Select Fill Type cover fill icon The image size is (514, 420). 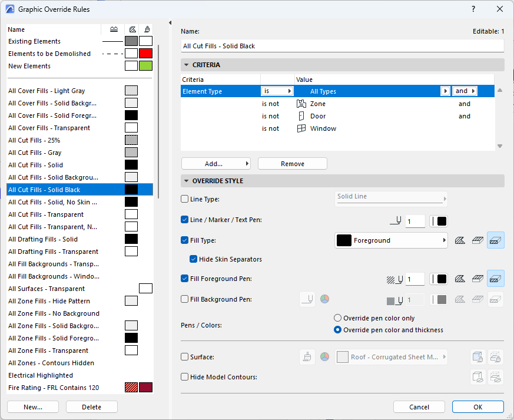click(478, 240)
